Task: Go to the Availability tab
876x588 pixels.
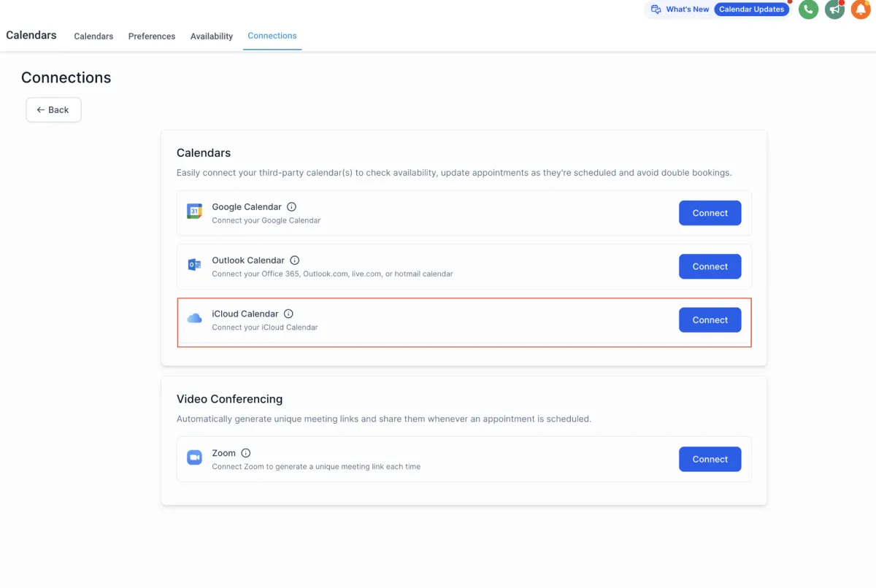Action: click(x=212, y=36)
